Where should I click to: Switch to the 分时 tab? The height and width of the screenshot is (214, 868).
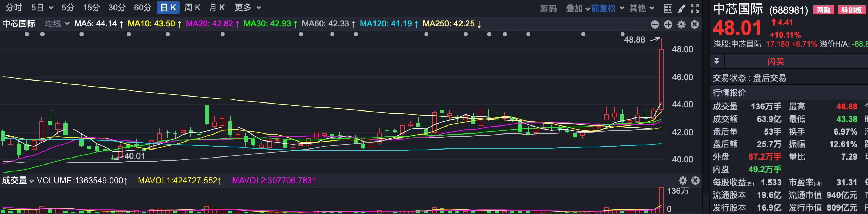(14, 8)
